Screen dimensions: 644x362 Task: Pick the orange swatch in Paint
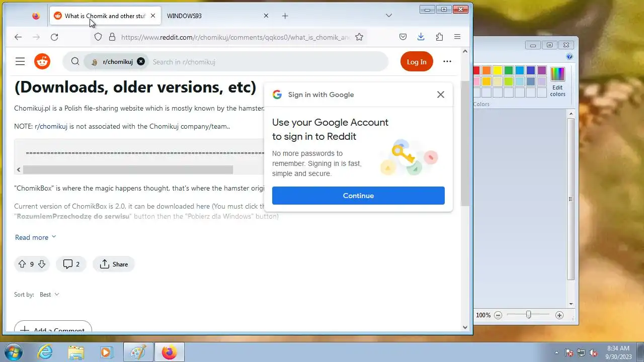(487, 70)
